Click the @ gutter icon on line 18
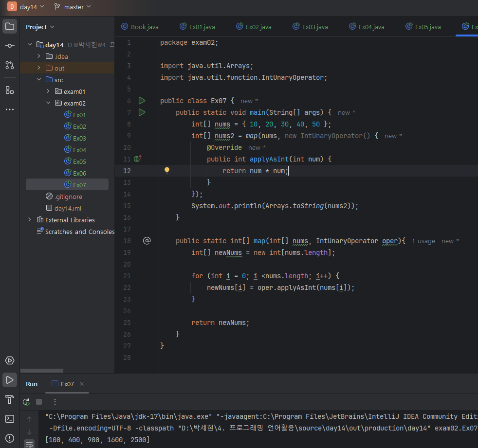Image resolution: width=478 pixels, height=448 pixels. [147, 241]
